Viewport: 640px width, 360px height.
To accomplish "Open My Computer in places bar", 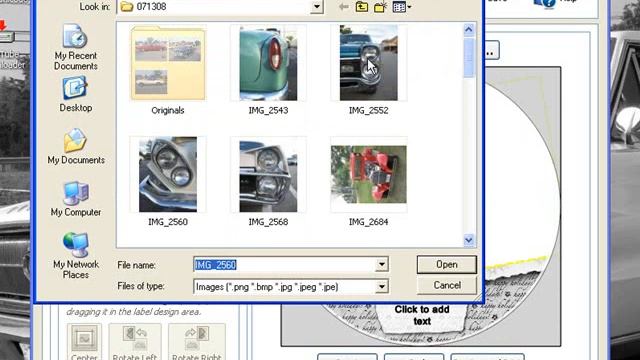I will coord(76,199).
